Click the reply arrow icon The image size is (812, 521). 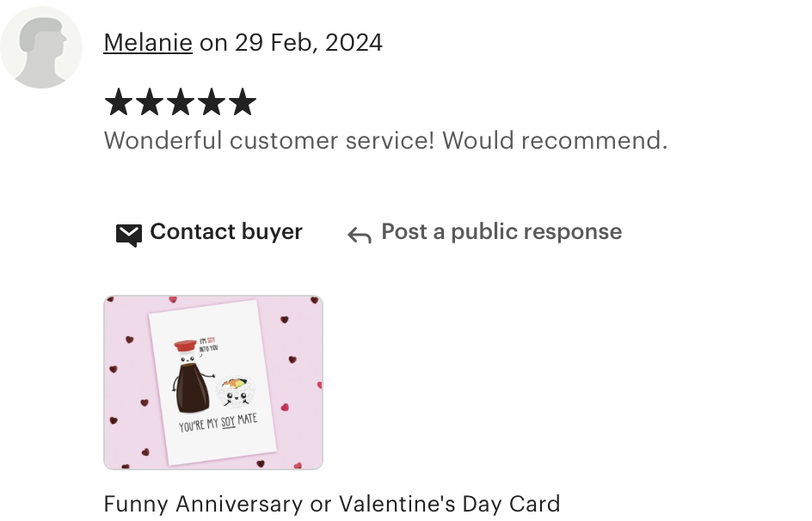pos(360,235)
